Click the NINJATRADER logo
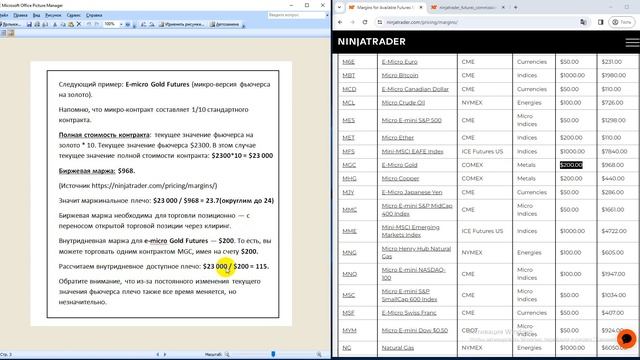The image size is (640, 360). click(371, 42)
